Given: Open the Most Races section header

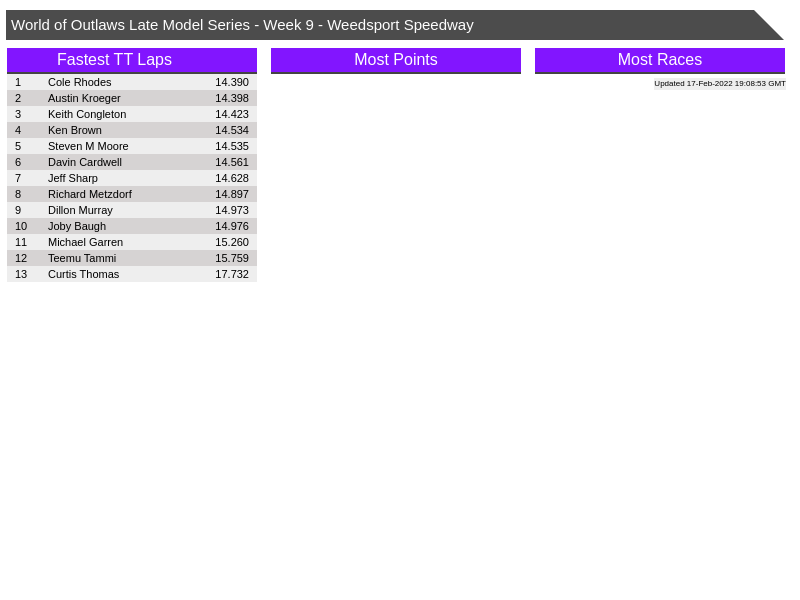Looking at the screenshot, I should (659, 60).
